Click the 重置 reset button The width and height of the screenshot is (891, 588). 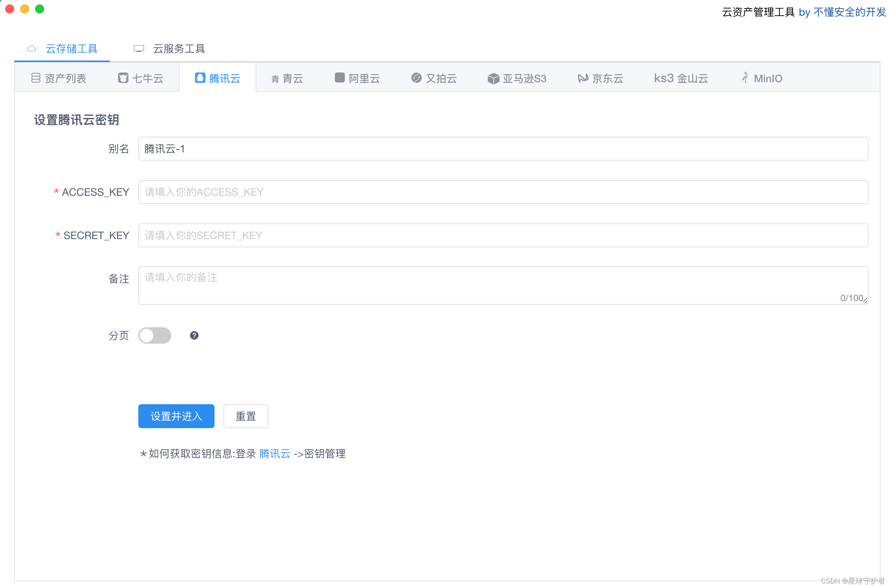point(246,416)
